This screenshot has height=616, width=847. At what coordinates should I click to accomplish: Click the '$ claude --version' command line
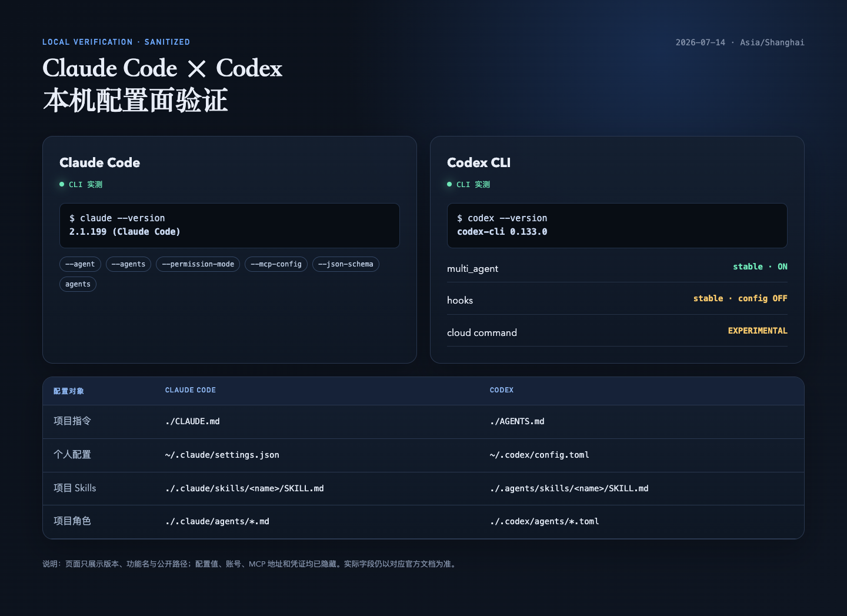click(x=117, y=218)
